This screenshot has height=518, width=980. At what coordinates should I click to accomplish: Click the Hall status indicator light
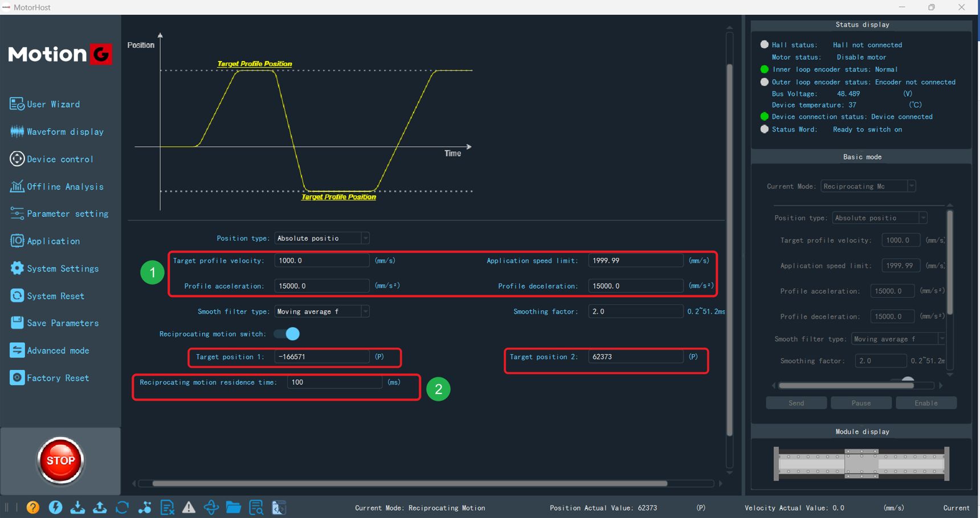pos(765,44)
